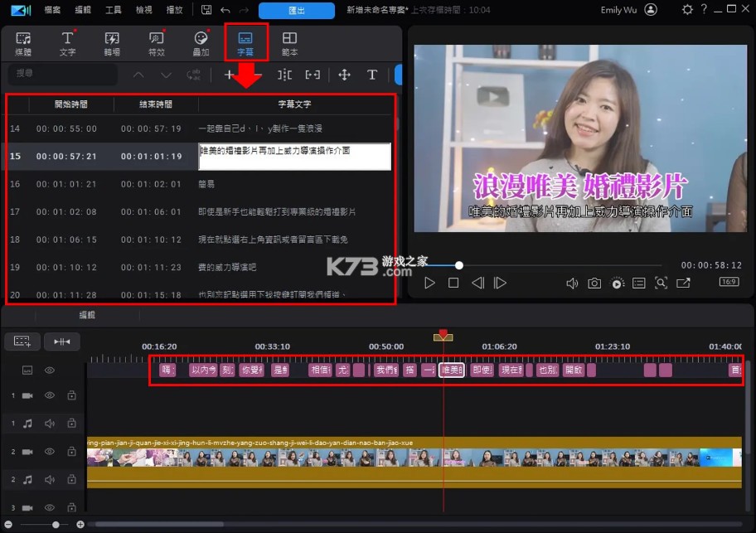Click the split clip scissors icon above tracks

(62, 341)
